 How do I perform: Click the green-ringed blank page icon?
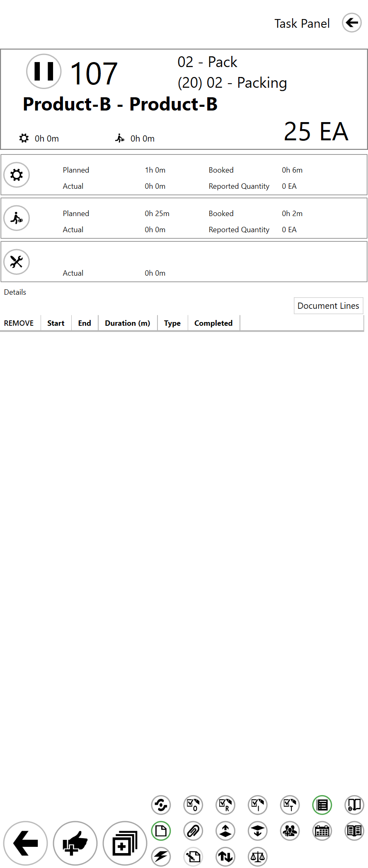point(161,831)
